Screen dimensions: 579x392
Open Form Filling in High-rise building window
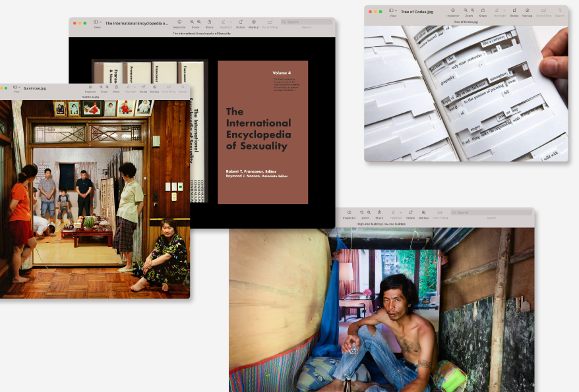pos(440,212)
